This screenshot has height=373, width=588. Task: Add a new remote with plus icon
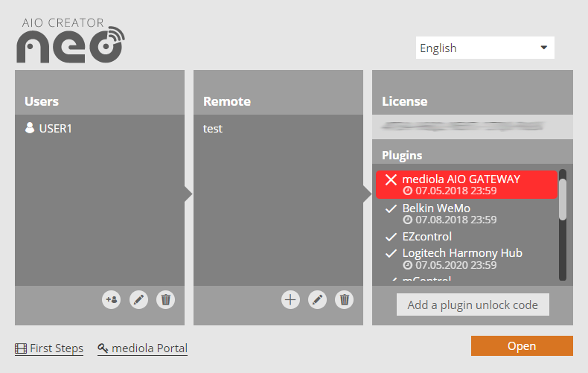click(x=290, y=299)
